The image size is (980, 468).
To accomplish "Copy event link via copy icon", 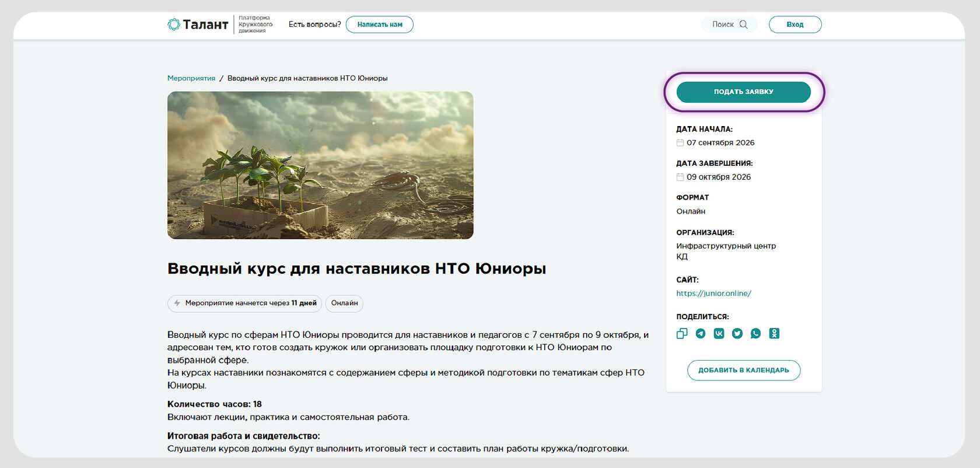I will tap(682, 333).
